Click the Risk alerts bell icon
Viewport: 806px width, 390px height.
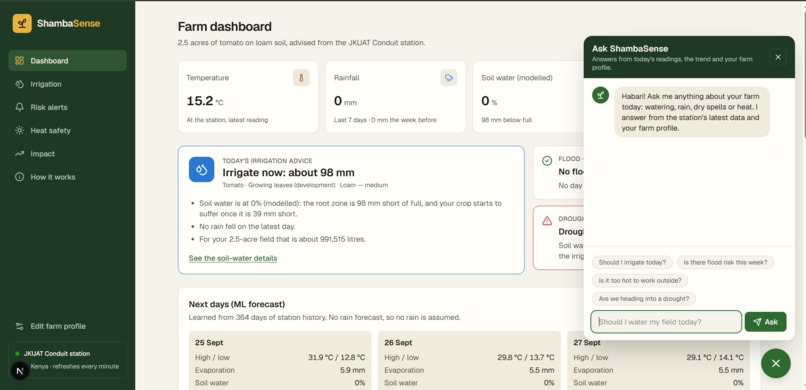[x=20, y=107]
